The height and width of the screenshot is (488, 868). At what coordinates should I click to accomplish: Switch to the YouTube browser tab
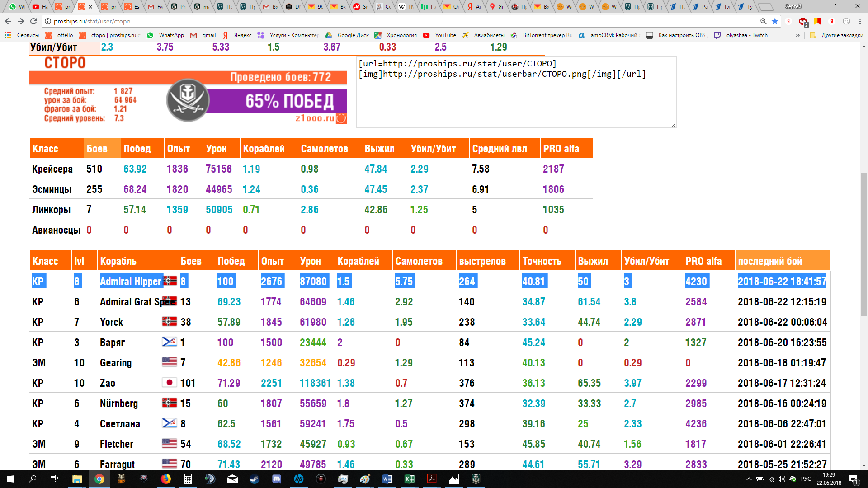(x=39, y=7)
